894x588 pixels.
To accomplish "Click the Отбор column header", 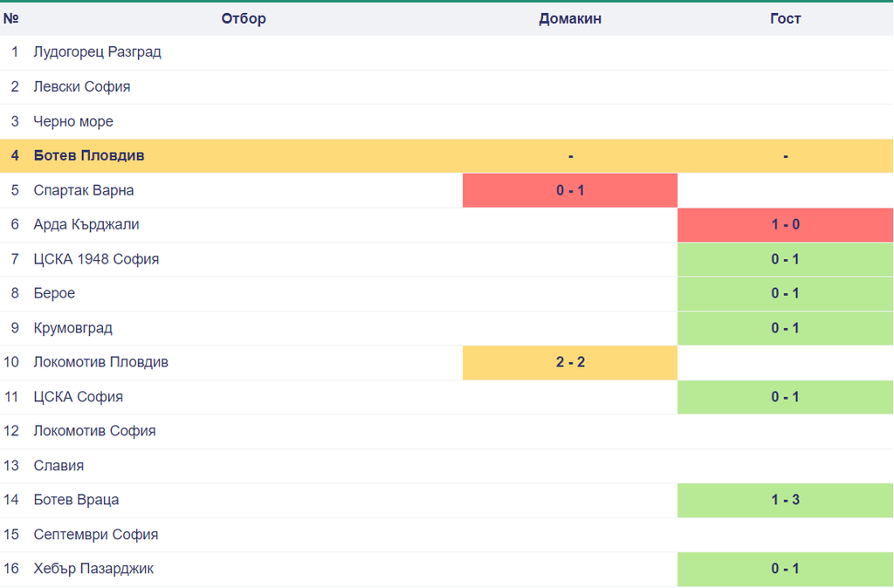I will click(244, 19).
